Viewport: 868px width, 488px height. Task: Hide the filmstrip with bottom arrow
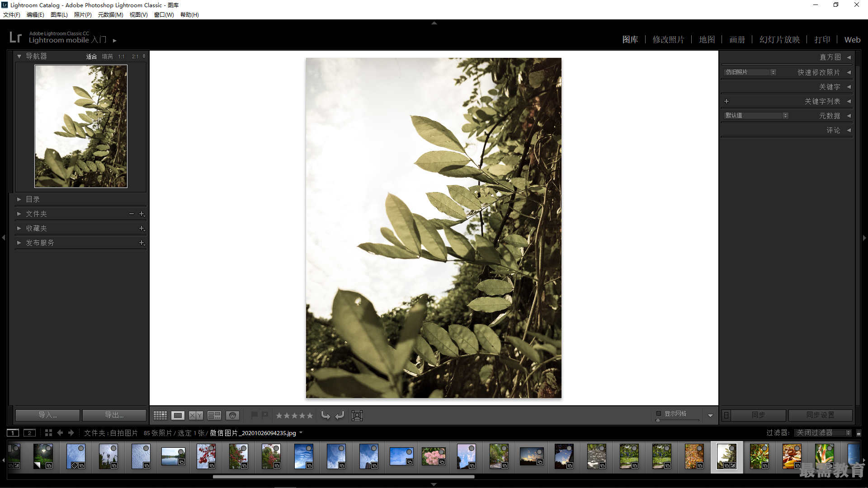coord(434,484)
